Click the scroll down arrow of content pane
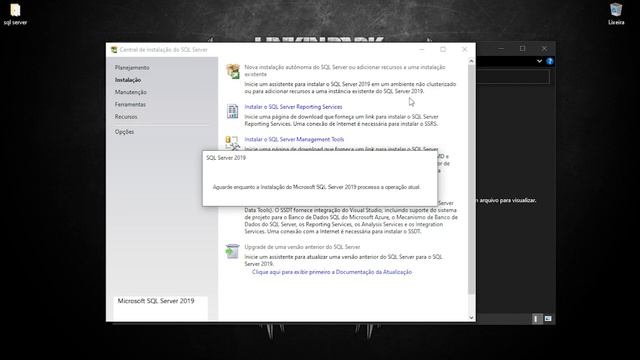The height and width of the screenshot is (360, 640). 471,318
